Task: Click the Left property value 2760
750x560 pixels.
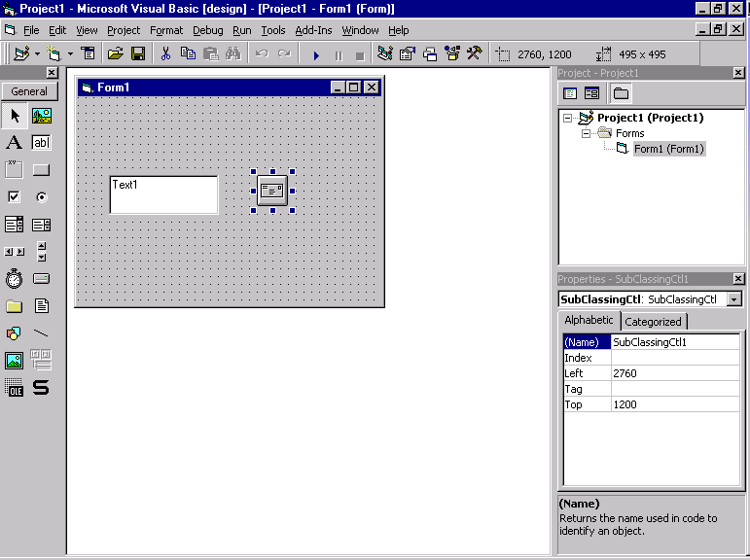Action: pyautogui.click(x=675, y=373)
